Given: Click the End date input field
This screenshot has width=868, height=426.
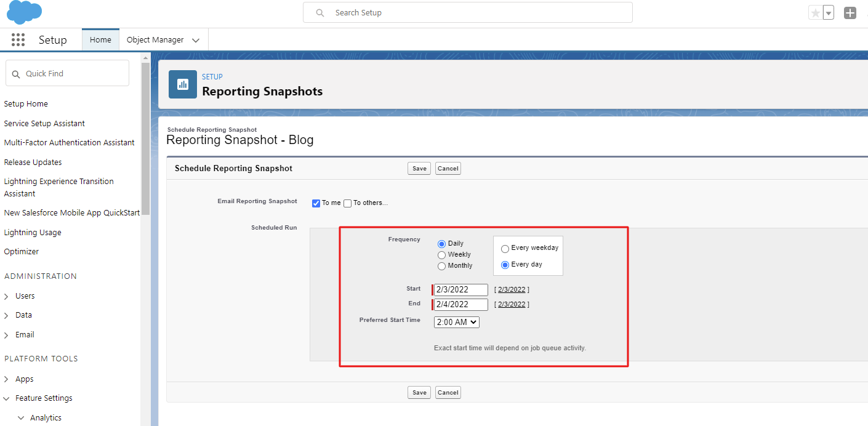Looking at the screenshot, I should click(x=461, y=305).
